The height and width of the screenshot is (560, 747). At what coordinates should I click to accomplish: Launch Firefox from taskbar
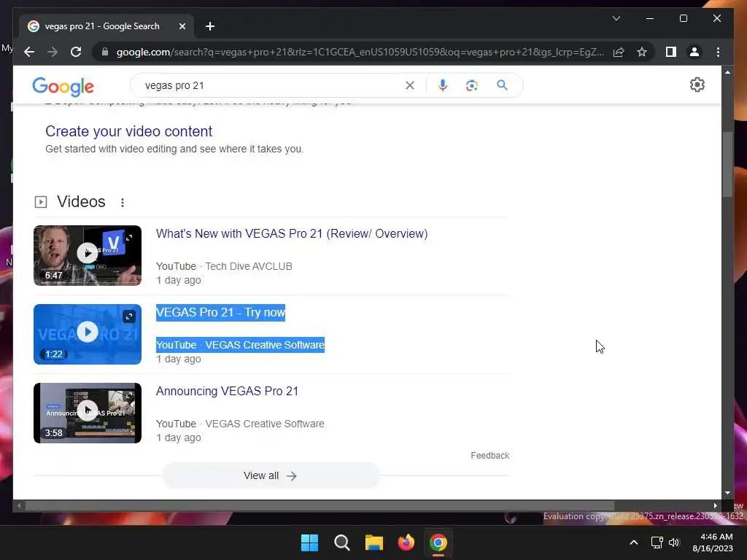406,542
